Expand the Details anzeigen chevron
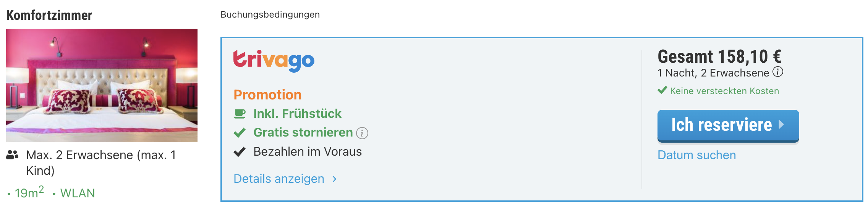 [x=335, y=179]
